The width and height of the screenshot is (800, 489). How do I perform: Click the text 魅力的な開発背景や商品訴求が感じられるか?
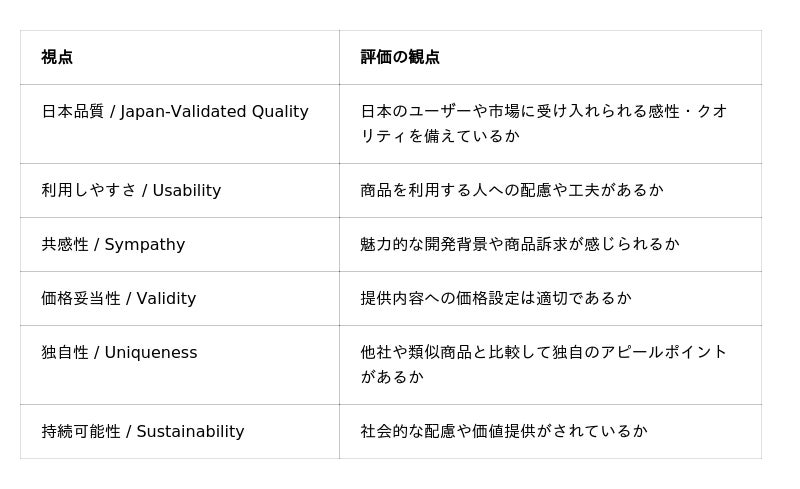[520, 244]
